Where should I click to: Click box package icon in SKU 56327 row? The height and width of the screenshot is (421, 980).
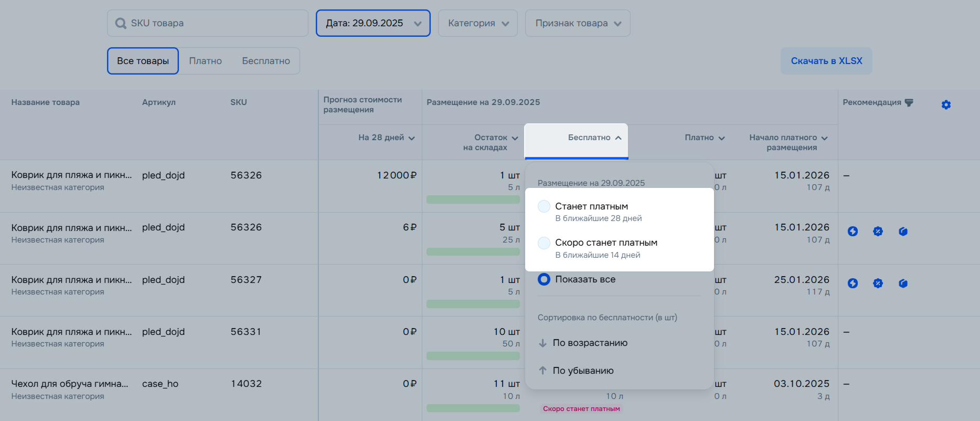click(903, 283)
